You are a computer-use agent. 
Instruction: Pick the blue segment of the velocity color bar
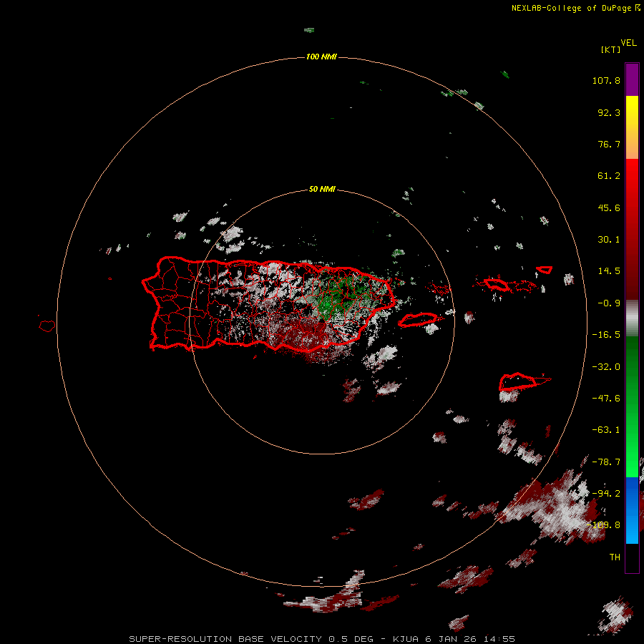[x=632, y=510]
